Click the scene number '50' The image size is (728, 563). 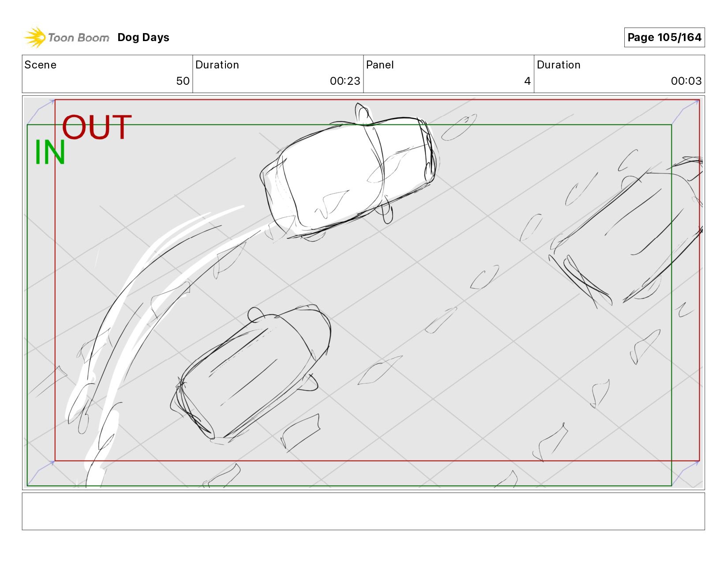pyautogui.click(x=183, y=81)
